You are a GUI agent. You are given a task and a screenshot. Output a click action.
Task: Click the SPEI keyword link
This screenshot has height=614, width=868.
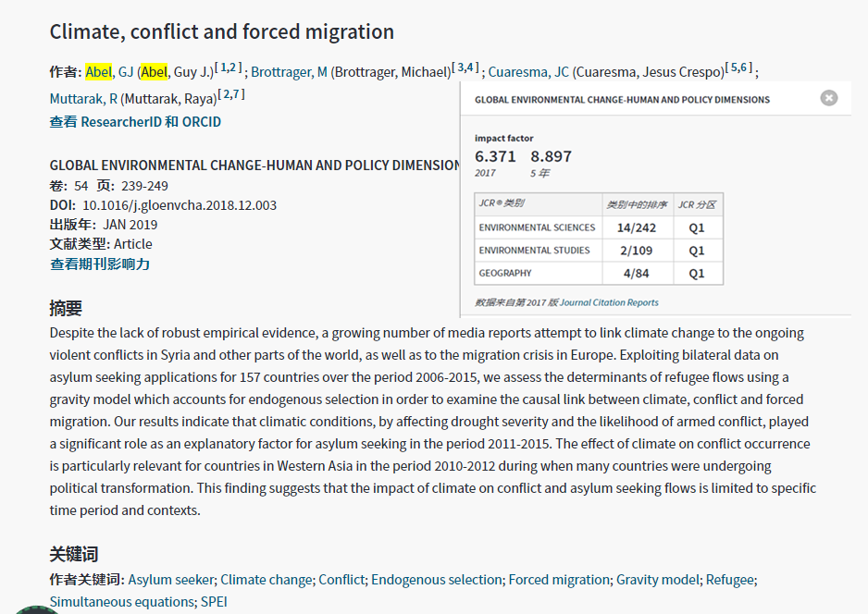coord(214,602)
